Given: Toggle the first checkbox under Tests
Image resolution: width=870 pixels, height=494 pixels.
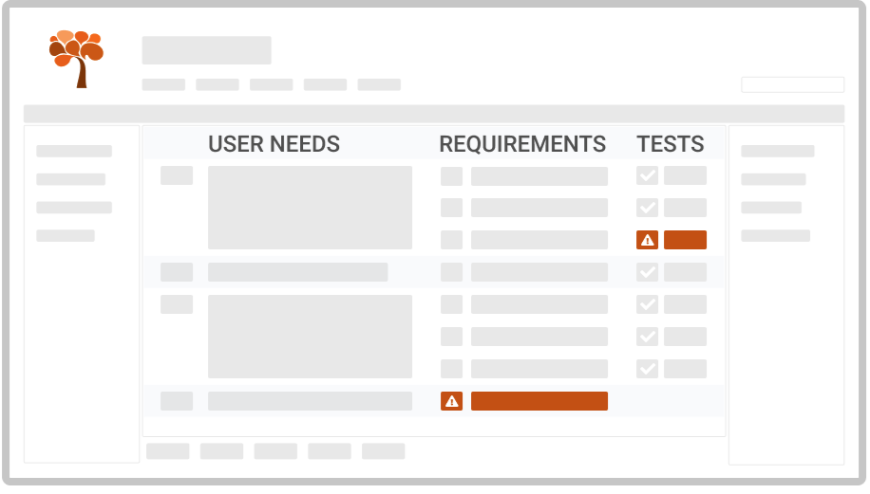Looking at the screenshot, I should (647, 176).
